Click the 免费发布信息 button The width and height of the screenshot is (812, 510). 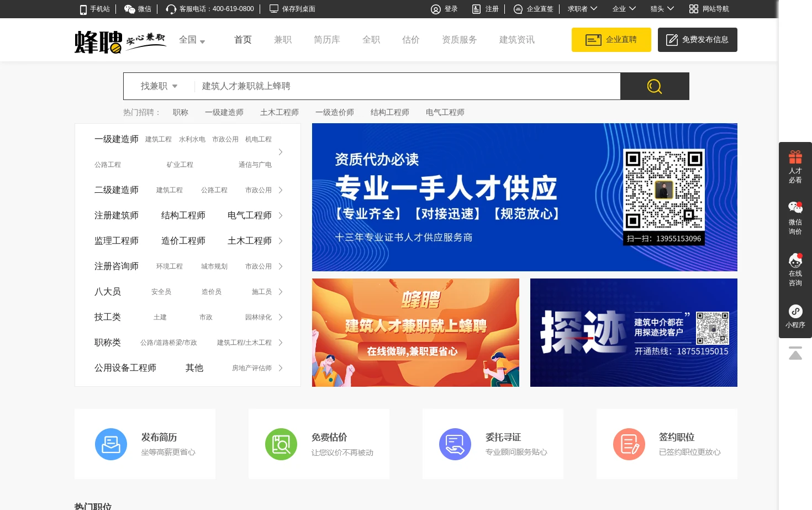pos(698,40)
